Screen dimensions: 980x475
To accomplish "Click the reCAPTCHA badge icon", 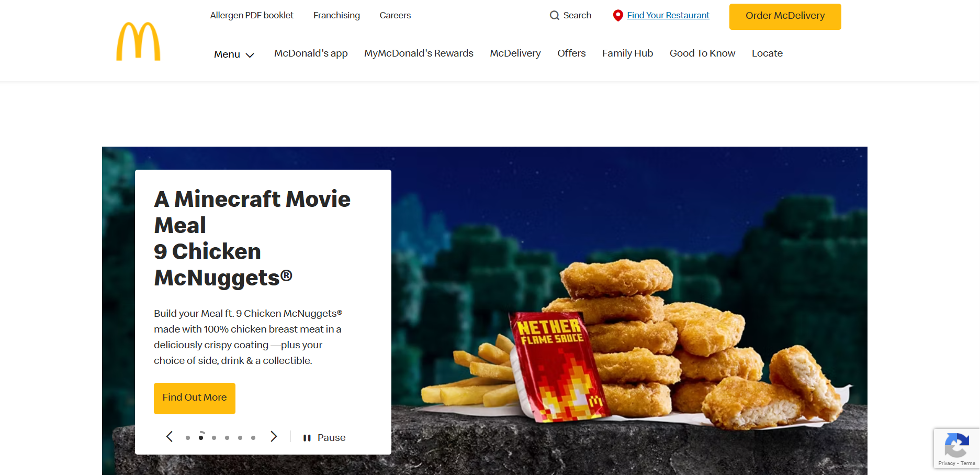I will point(956,446).
